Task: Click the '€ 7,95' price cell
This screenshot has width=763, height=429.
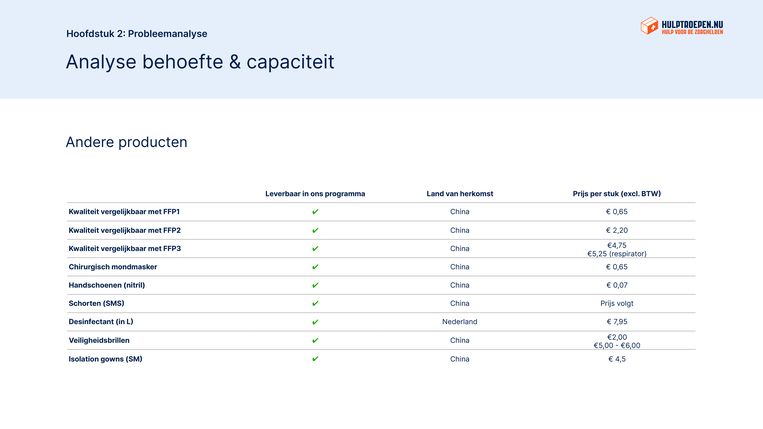Action: 617,322
